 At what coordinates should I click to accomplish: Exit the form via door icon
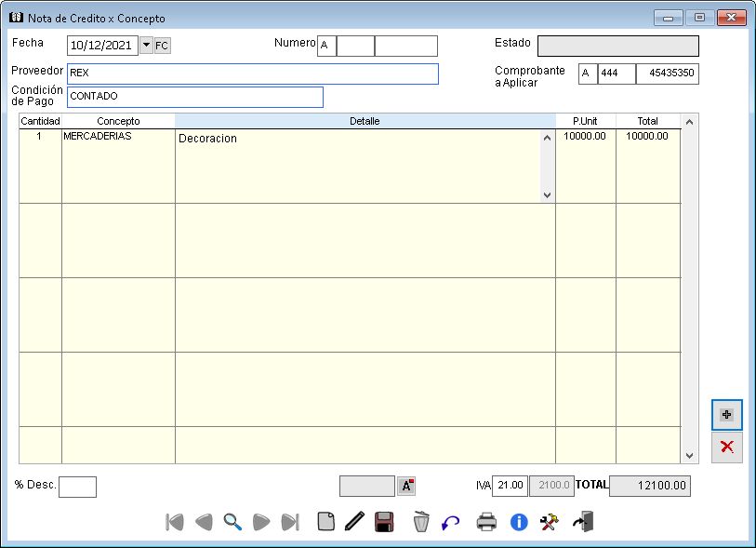tap(583, 522)
